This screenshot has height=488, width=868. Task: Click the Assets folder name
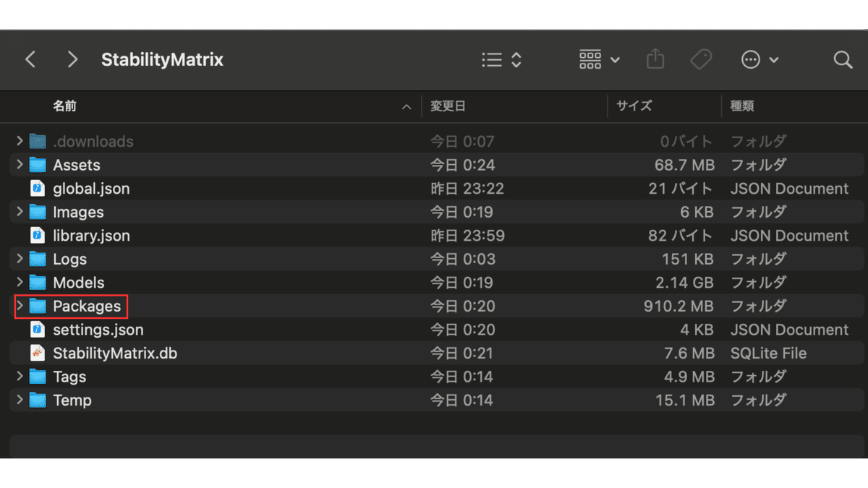(77, 165)
